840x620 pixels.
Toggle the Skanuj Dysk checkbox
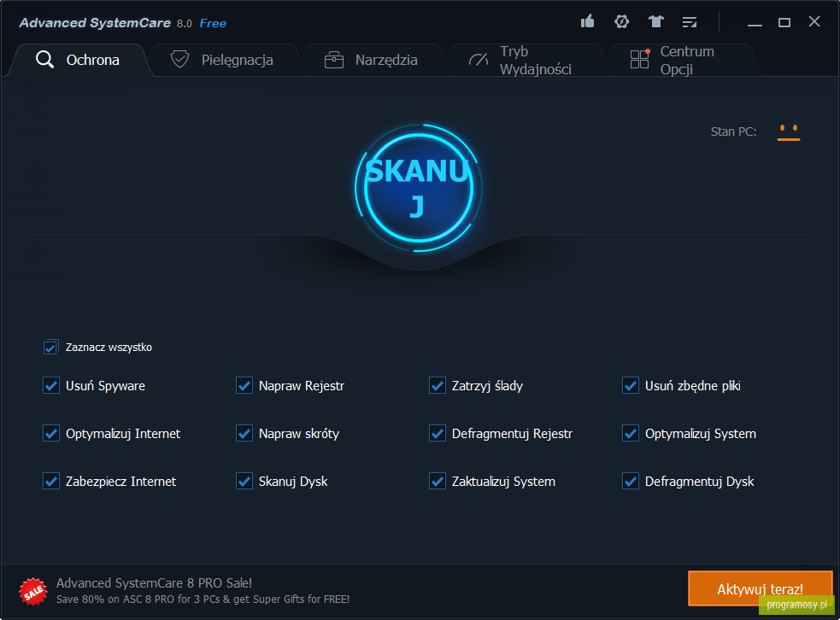click(x=244, y=482)
